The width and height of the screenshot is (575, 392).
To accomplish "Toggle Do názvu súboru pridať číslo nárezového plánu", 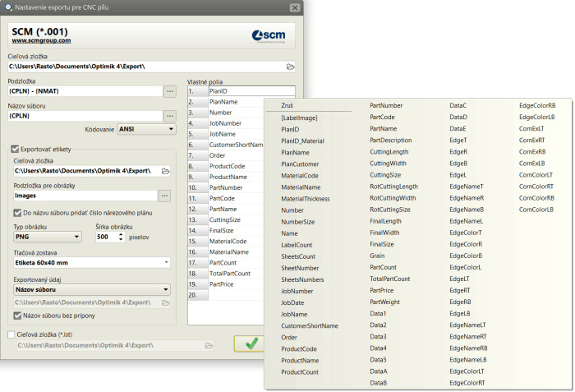I will tap(17, 213).
